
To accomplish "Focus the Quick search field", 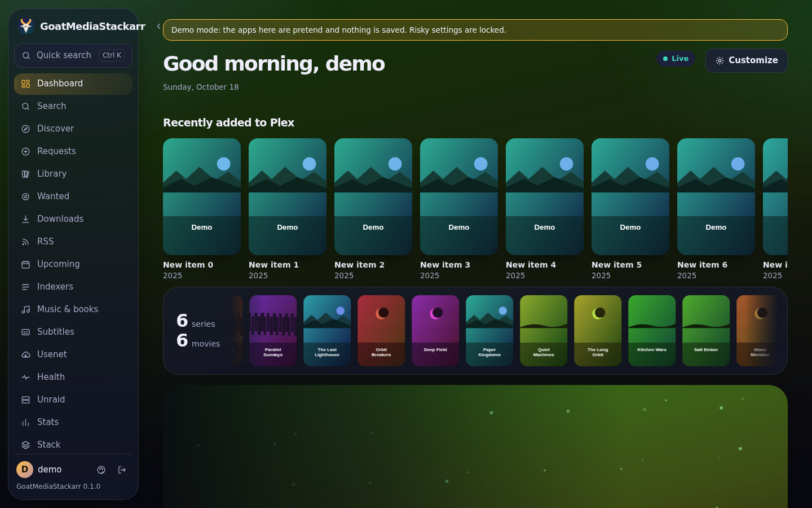I will click(x=73, y=55).
